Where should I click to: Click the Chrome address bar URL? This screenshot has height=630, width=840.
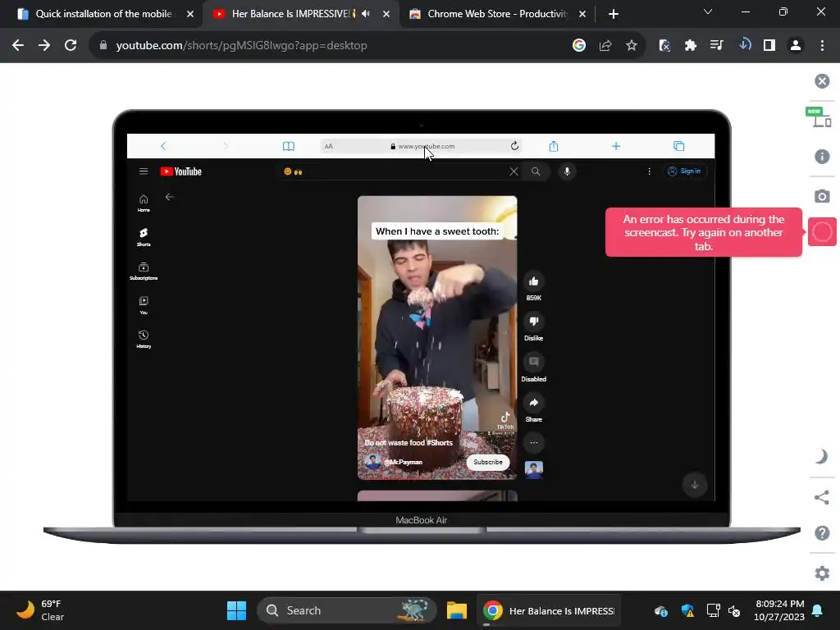point(242,46)
